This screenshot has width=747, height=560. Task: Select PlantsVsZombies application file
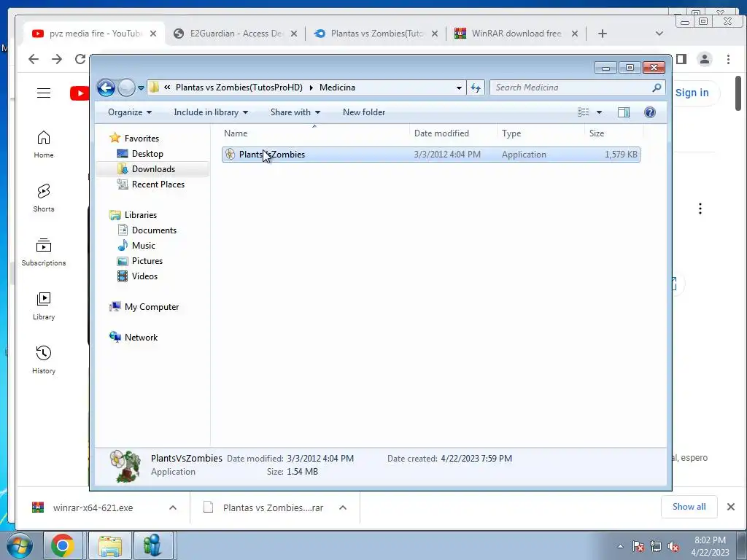[430, 155]
